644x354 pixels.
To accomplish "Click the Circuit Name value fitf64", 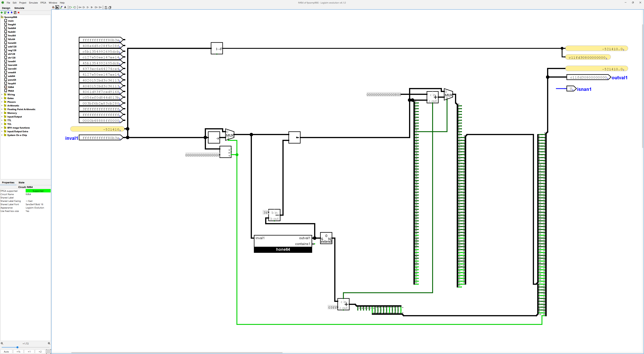I will [x=38, y=194].
